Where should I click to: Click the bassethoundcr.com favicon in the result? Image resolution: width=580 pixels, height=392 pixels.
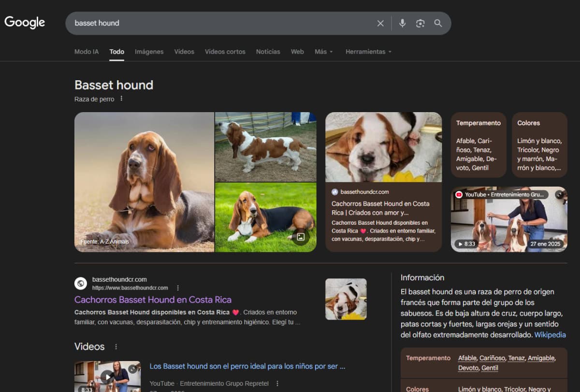point(81,283)
